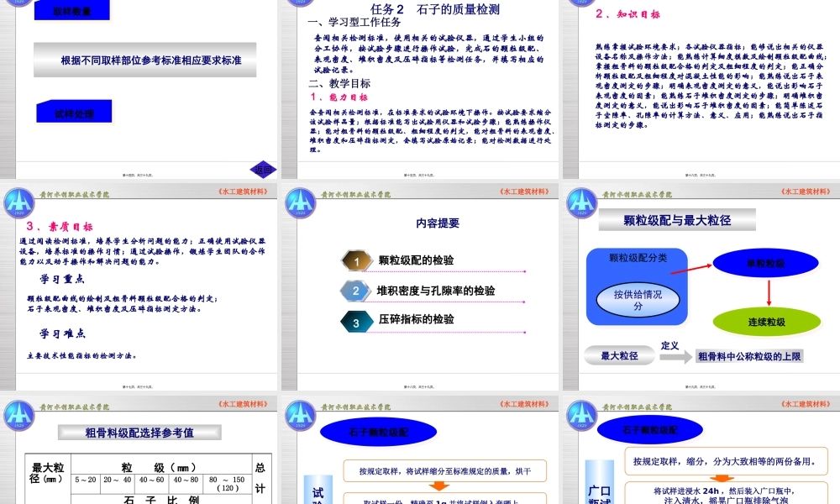Viewport: 840px width, 504px height.
Task: Click the academy logo on the 颗粒级配与最大粒径 slide
Action: 580,202
